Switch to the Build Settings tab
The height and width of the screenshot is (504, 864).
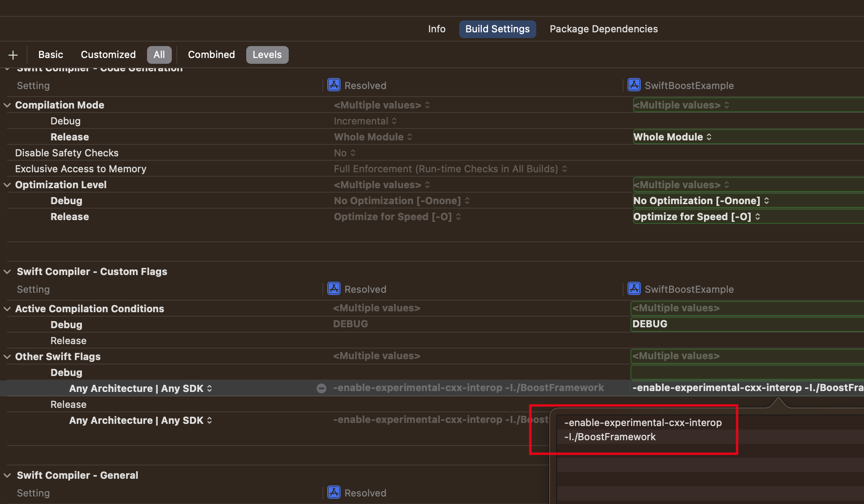point(497,29)
